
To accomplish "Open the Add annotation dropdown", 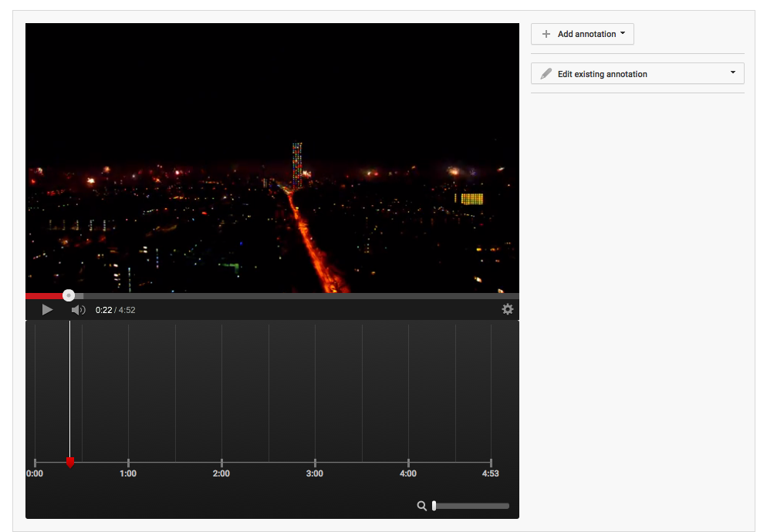I will point(582,34).
